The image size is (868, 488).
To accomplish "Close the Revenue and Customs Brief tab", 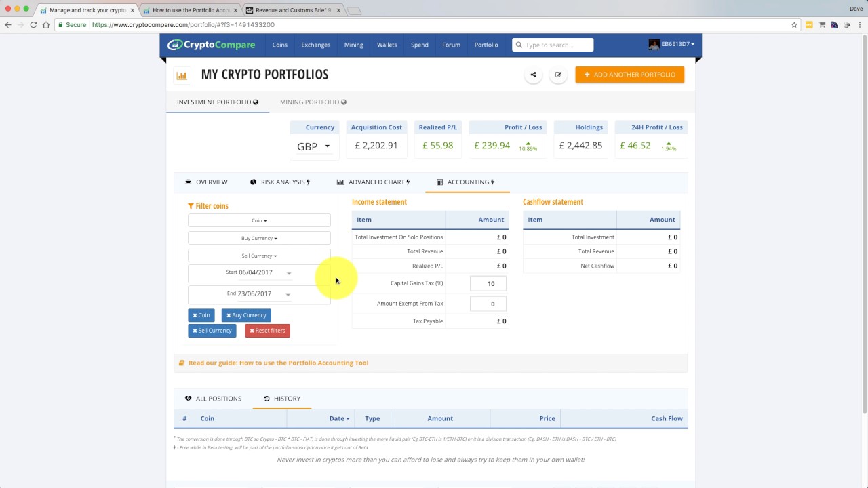I will (x=338, y=10).
